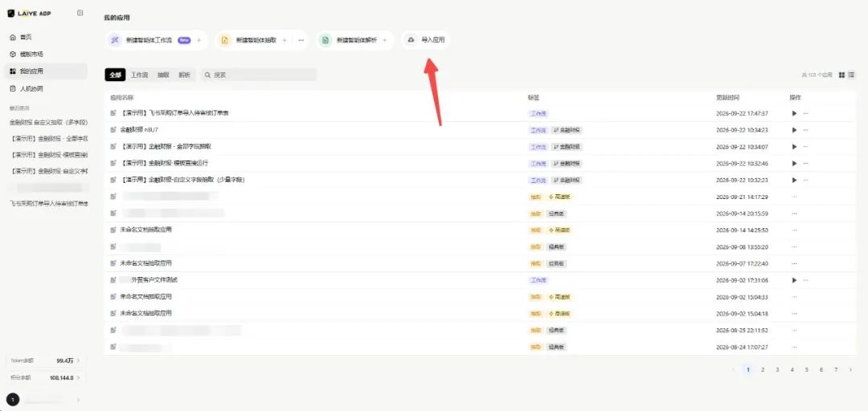Image resolution: width=868 pixels, height=411 pixels.
Task: Click the 导入应用 button
Action: 426,40
